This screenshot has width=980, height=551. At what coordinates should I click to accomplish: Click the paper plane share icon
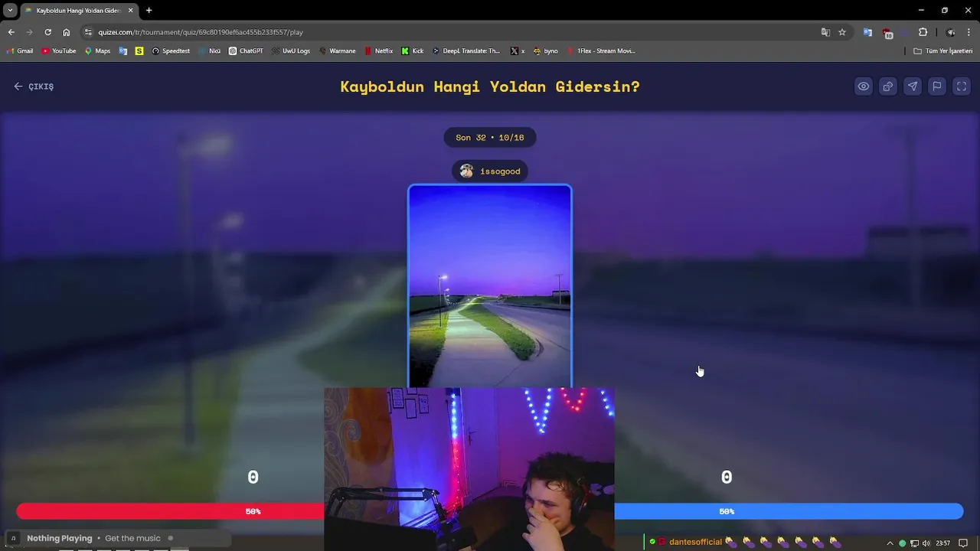point(913,86)
